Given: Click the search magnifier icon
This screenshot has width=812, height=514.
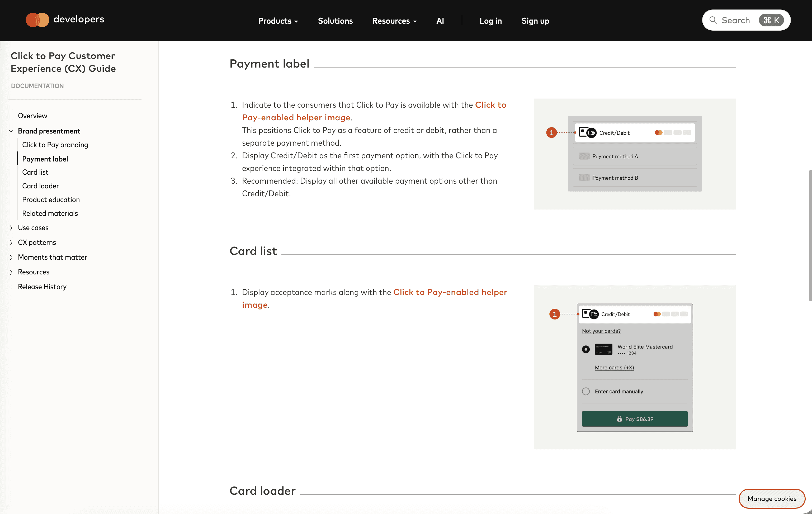Looking at the screenshot, I should click(712, 20).
